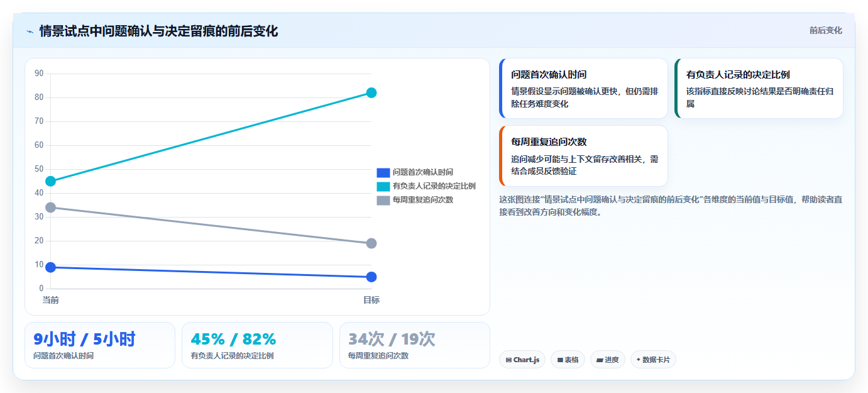
Task: Click the Chart.js tag
Action: (522, 360)
